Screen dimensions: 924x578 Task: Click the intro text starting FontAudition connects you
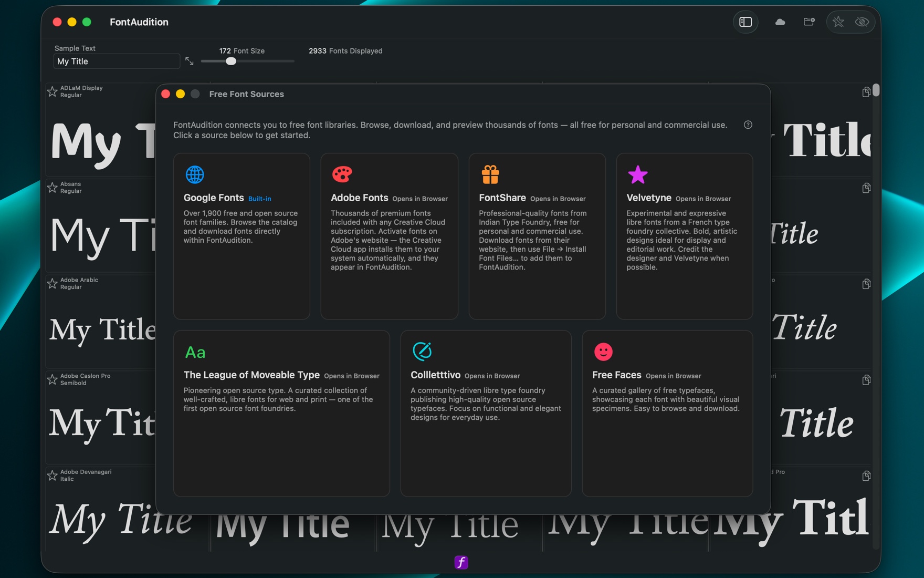[x=450, y=130]
